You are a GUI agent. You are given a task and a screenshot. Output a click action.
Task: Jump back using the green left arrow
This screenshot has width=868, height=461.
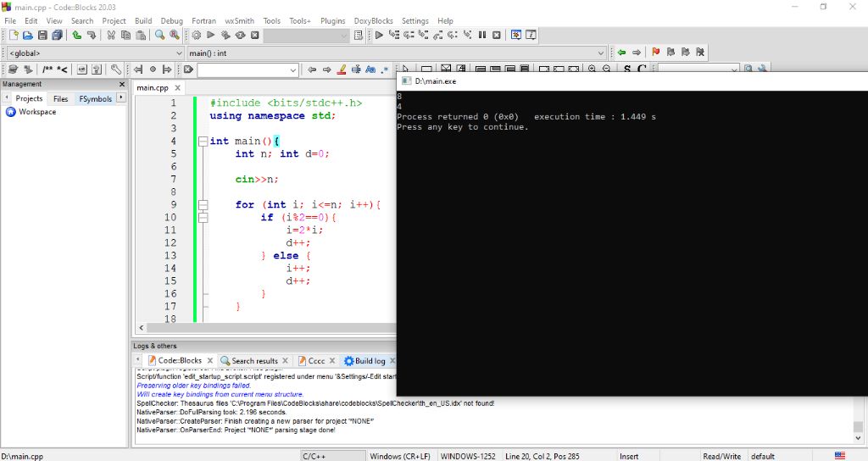pyautogui.click(x=621, y=52)
